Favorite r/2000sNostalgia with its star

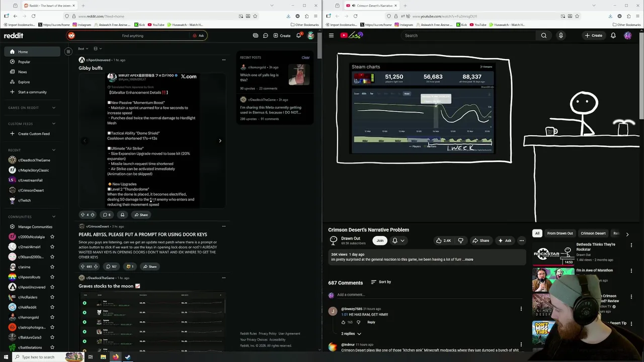[52, 237]
